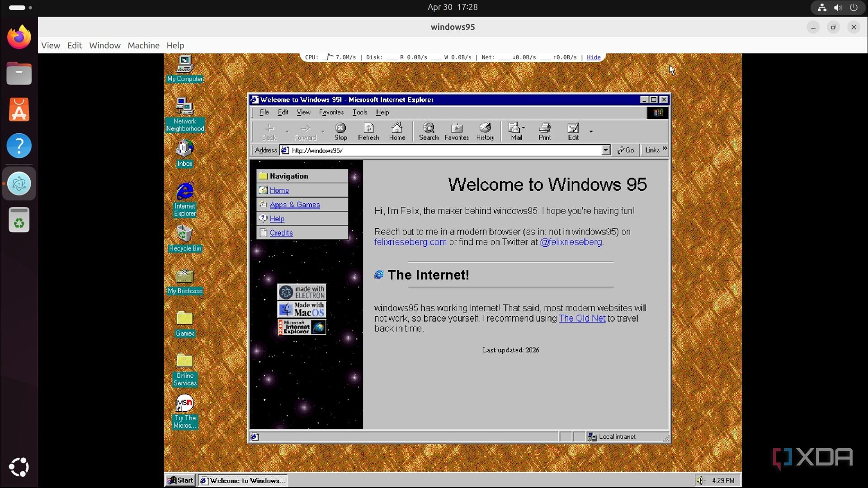Open Files from the Ubuntu dock

coord(19,73)
